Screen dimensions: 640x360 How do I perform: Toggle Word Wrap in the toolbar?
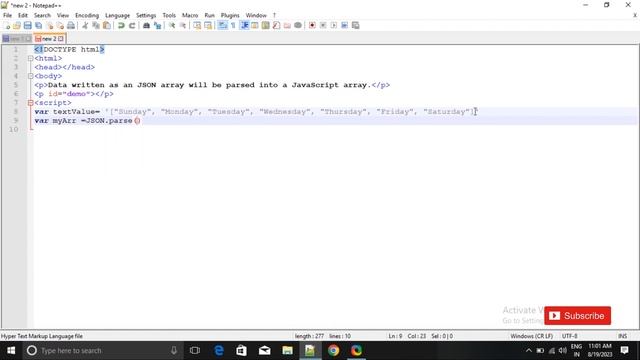(x=222, y=25)
